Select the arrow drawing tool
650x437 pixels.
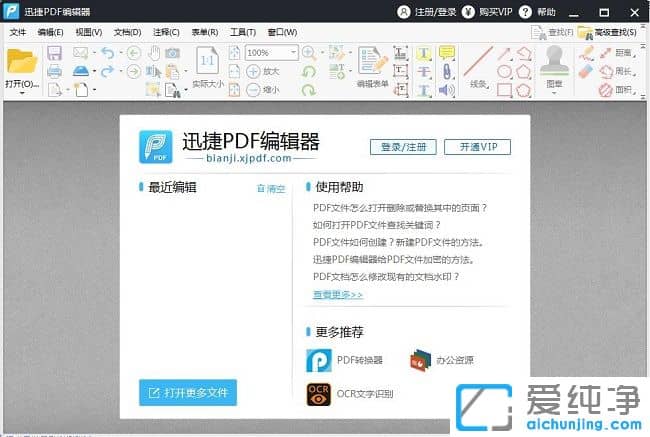click(x=504, y=53)
